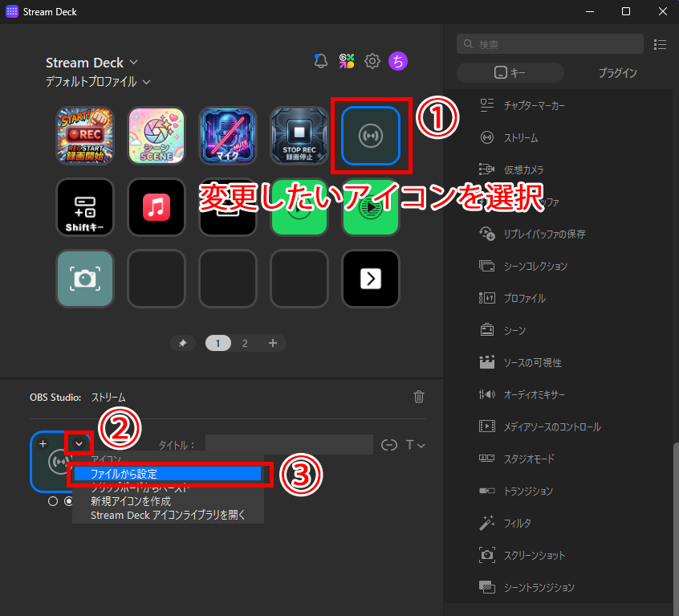Select the second state radio button
The width and height of the screenshot is (679, 616).
click(x=69, y=501)
